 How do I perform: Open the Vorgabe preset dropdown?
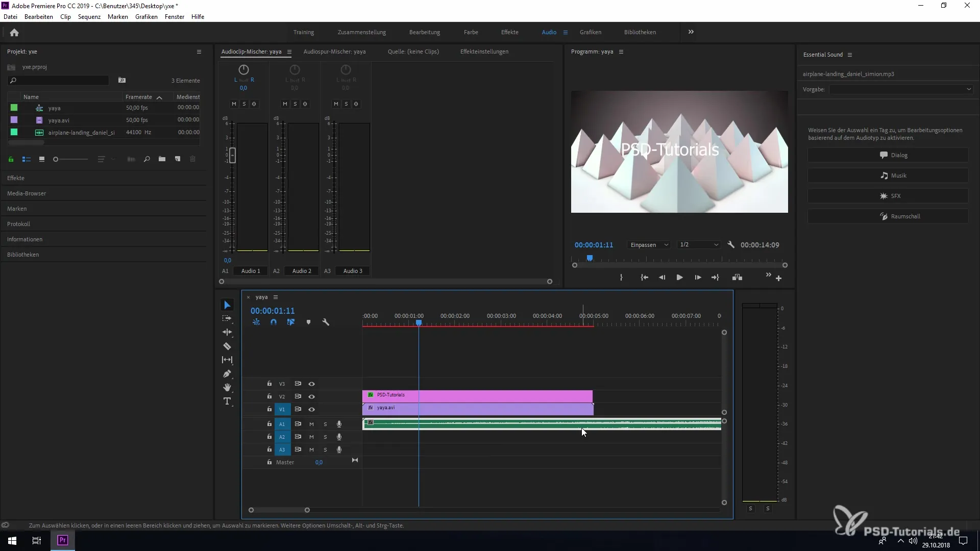pyautogui.click(x=901, y=89)
